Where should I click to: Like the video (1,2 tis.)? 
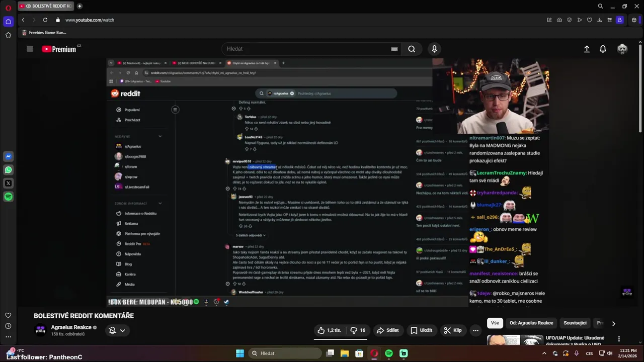(329, 330)
